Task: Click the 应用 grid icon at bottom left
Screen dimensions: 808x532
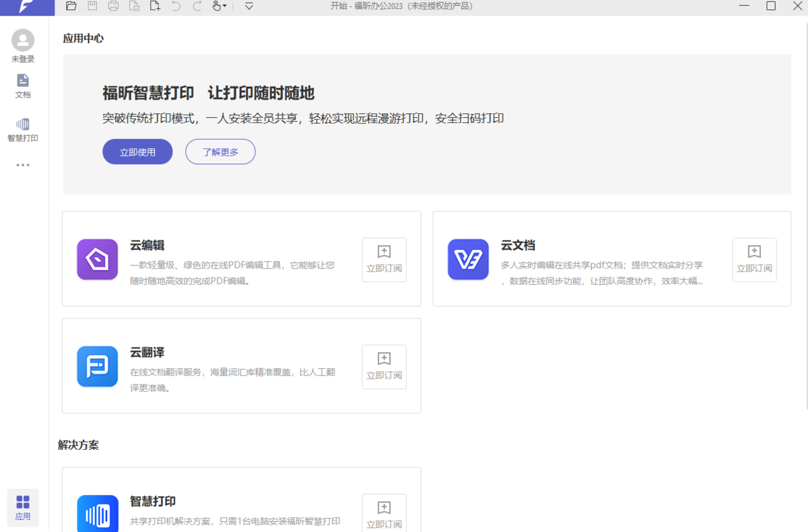Action: [x=23, y=507]
